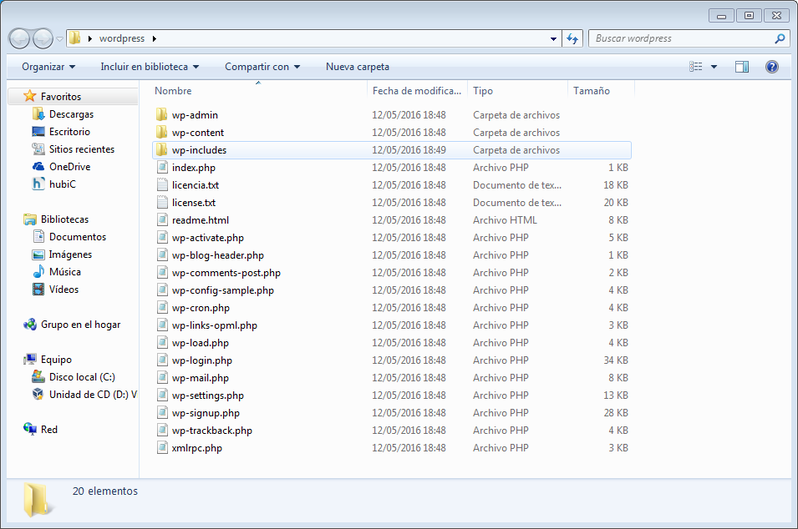Select the wp-admin folder icon
Image resolution: width=798 pixels, height=529 pixels.
161,115
